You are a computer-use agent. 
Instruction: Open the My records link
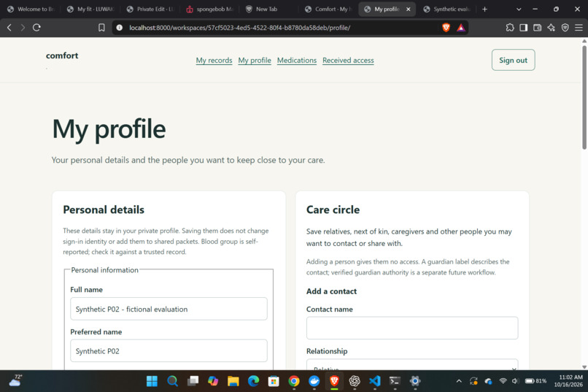(214, 61)
